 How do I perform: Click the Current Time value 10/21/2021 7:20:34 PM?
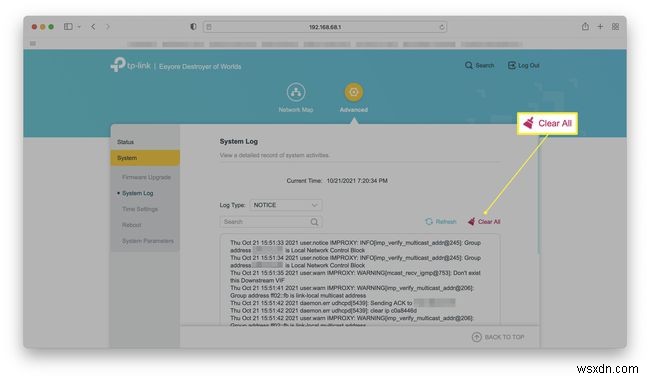(x=357, y=181)
